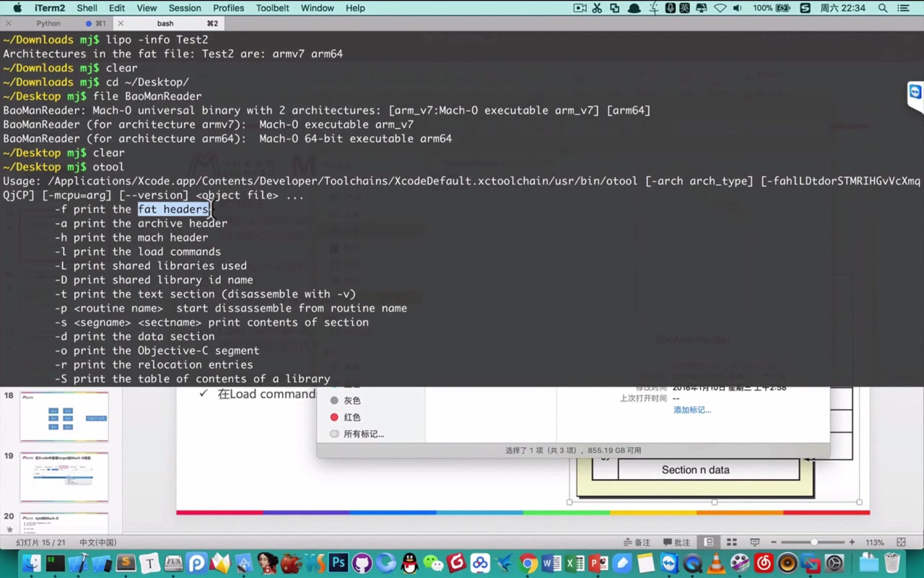Open Sublime Text from the Dock
The height and width of the screenshot is (578, 924).
tap(126, 563)
